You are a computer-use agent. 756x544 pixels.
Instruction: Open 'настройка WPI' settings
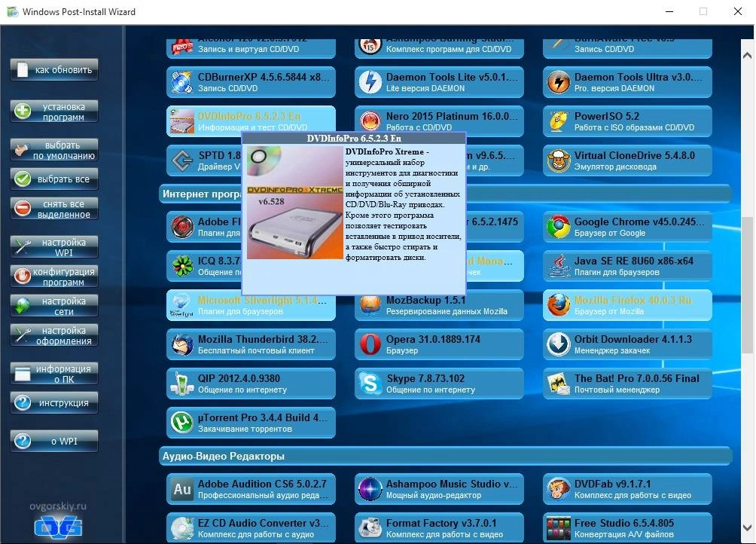click(54, 247)
